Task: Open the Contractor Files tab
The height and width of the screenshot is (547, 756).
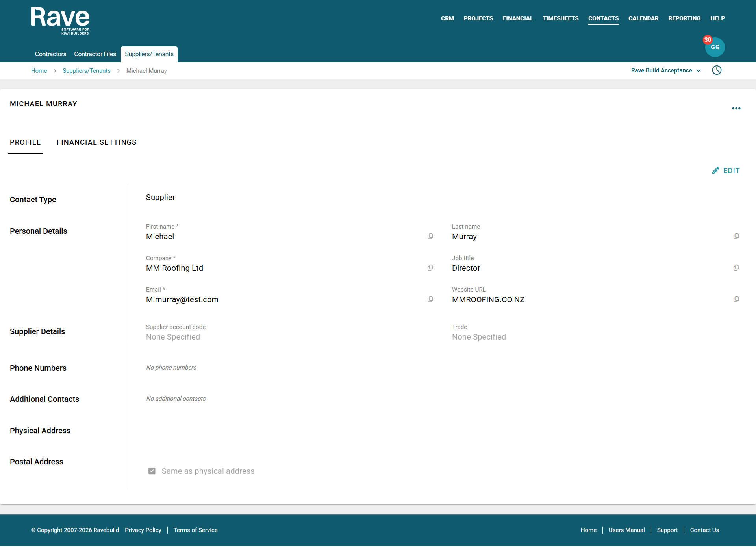Action: [x=95, y=54]
